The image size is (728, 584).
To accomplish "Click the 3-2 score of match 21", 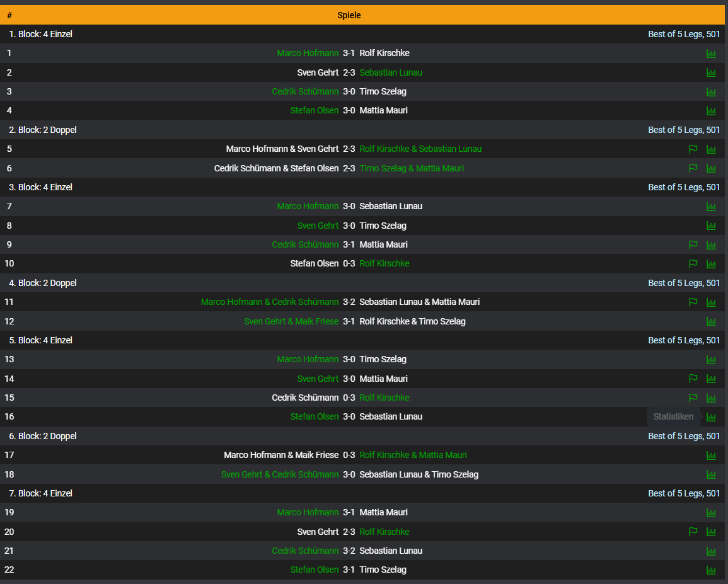I will pyautogui.click(x=349, y=551).
